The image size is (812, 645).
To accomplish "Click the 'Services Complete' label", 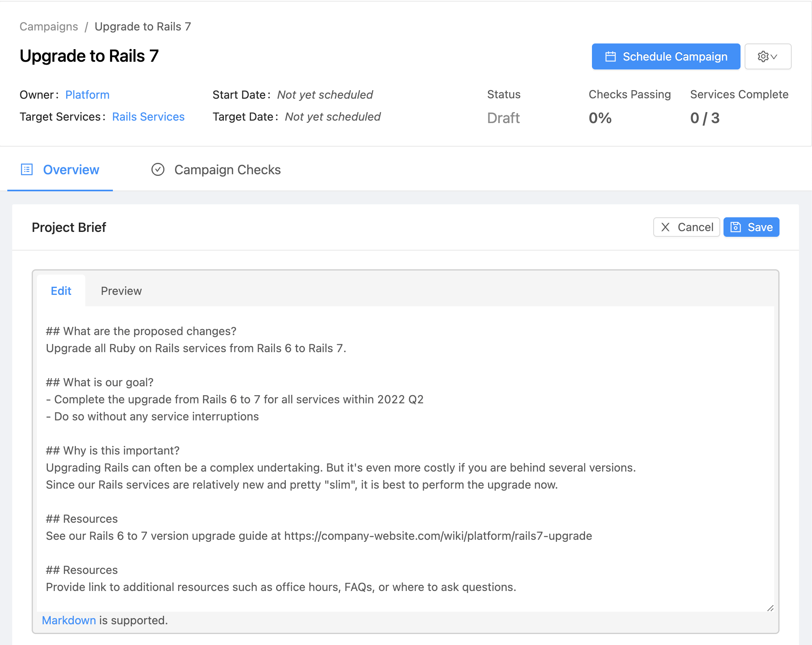I will click(739, 94).
